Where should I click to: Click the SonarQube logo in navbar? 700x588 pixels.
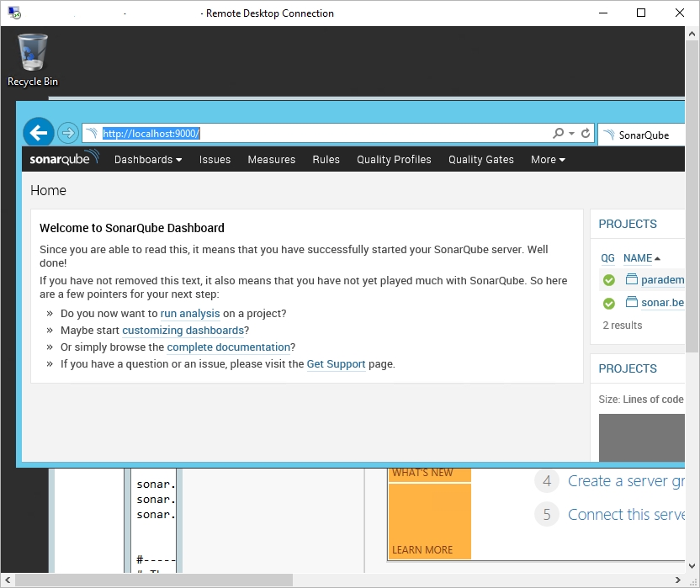tap(64, 158)
